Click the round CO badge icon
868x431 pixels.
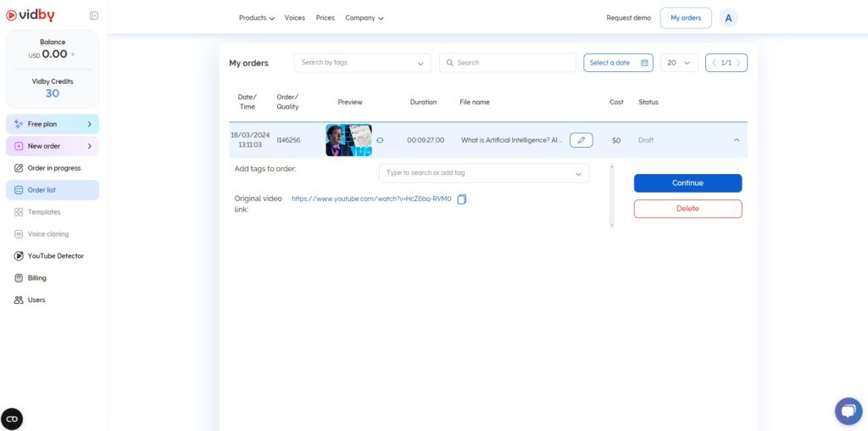(x=12, y=419)
